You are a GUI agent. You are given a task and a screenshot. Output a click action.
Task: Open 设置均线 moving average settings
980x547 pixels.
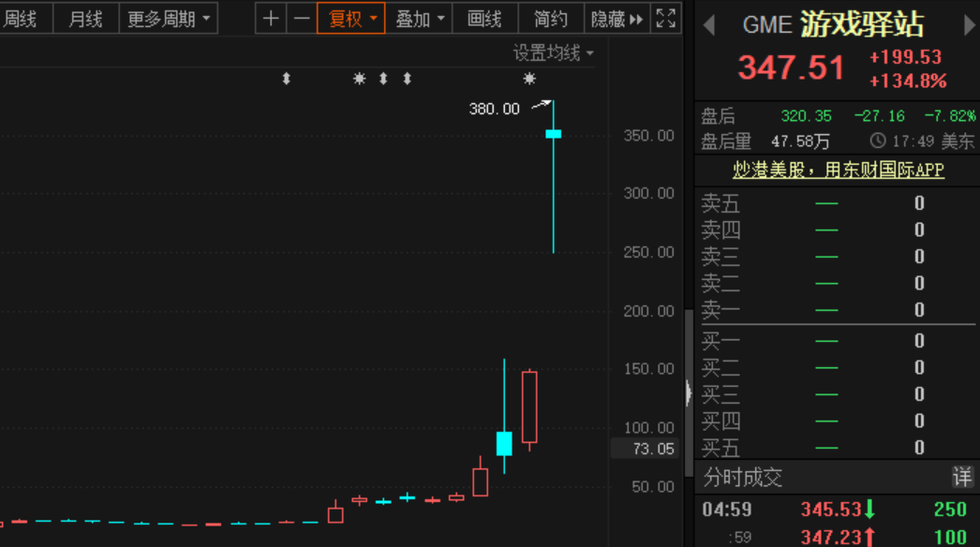click(x=553, y=53)
